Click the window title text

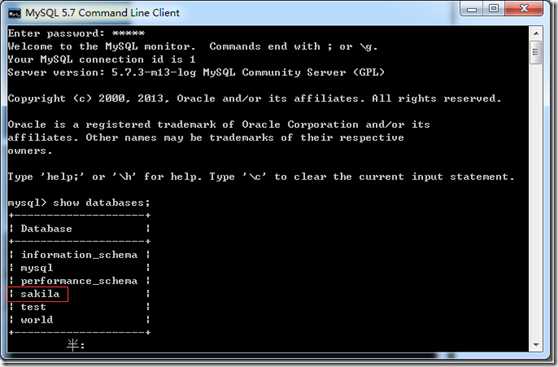click(102, 13)
